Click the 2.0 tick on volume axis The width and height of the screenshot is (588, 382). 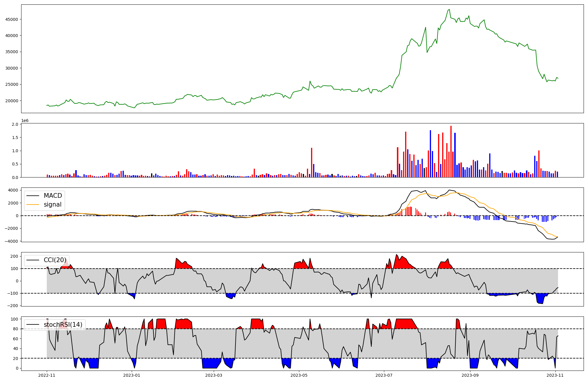click(x=16, y=124)
